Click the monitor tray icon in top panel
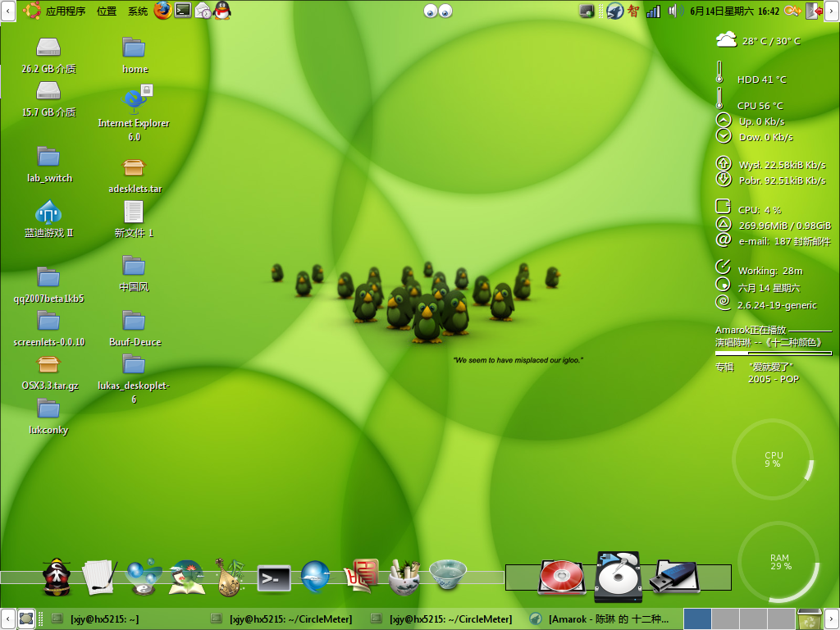The width and height of the screenshot is (840, 630). click(x=587, y=11)
